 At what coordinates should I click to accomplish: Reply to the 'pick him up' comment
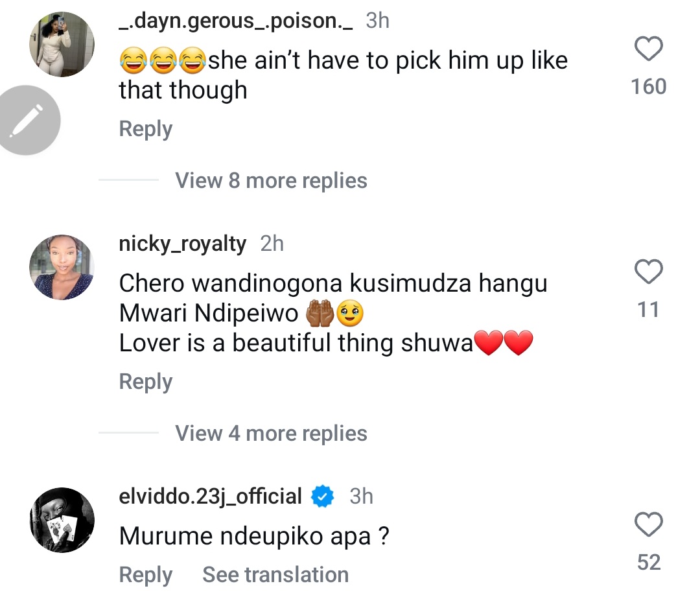click(145, 129)
